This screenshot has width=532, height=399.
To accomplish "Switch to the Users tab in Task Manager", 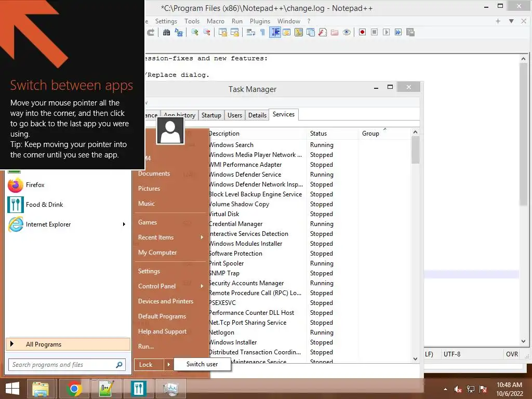I will click(235, 115).
